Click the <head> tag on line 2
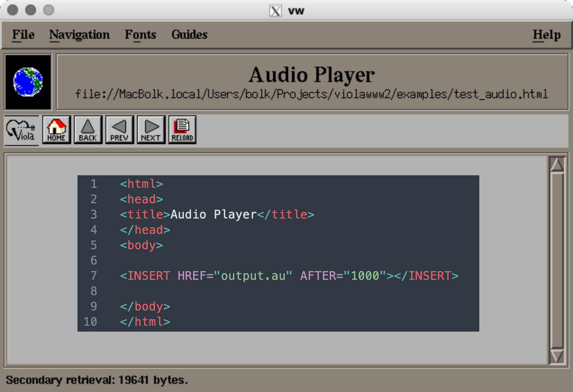This screenshot has height=392, width=573. (141, 199)
